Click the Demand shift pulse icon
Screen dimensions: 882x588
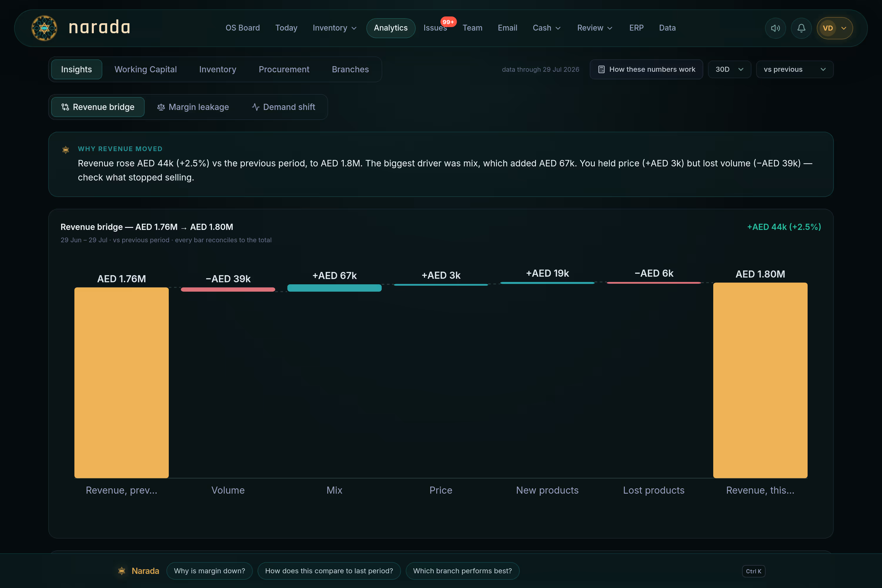[x=255, y=107]
